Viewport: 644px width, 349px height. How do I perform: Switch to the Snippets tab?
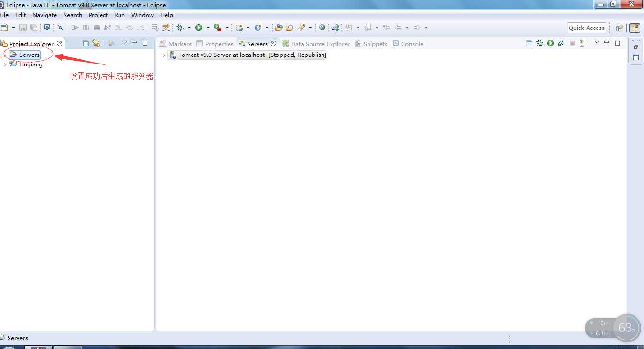[x=371, y=44]
